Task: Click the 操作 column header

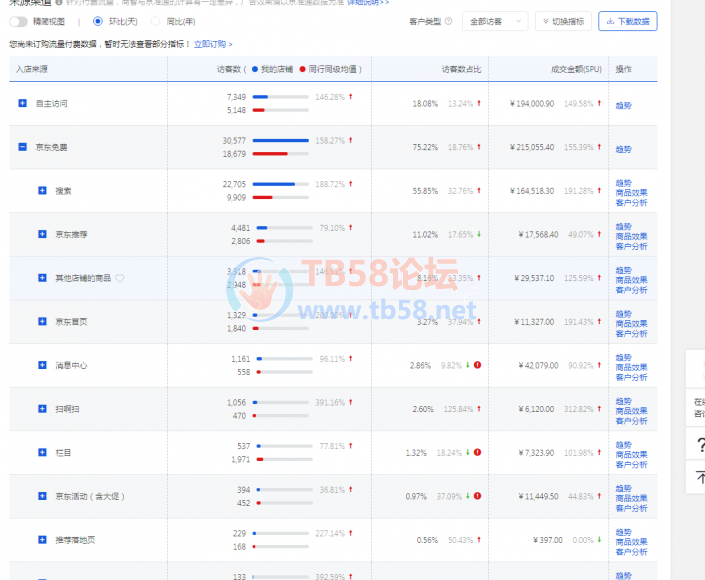Action: pos(623,69)
